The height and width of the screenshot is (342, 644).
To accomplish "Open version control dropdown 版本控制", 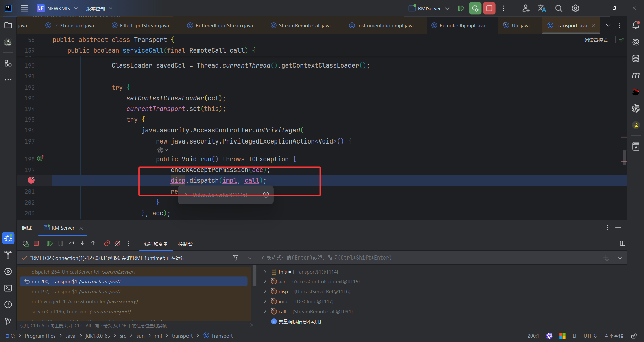I will point(99,8).
